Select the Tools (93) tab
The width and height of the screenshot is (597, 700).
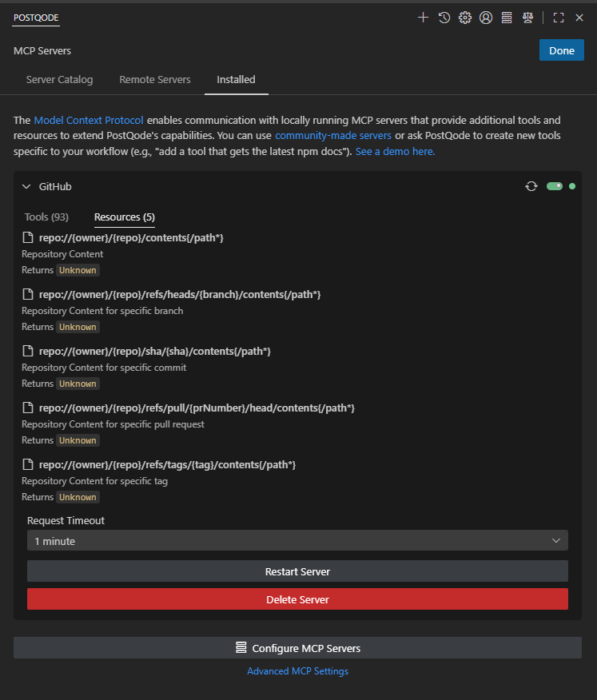[x=46, y=217]
